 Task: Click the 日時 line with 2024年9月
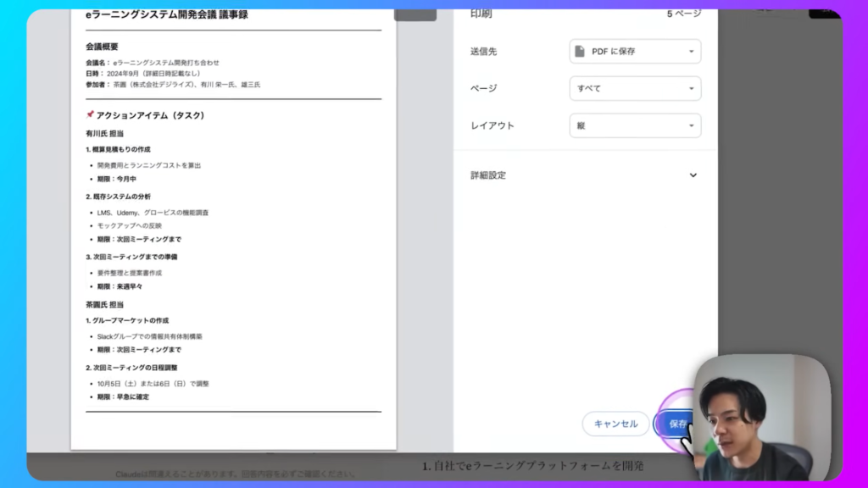click(x=142, y=74)
